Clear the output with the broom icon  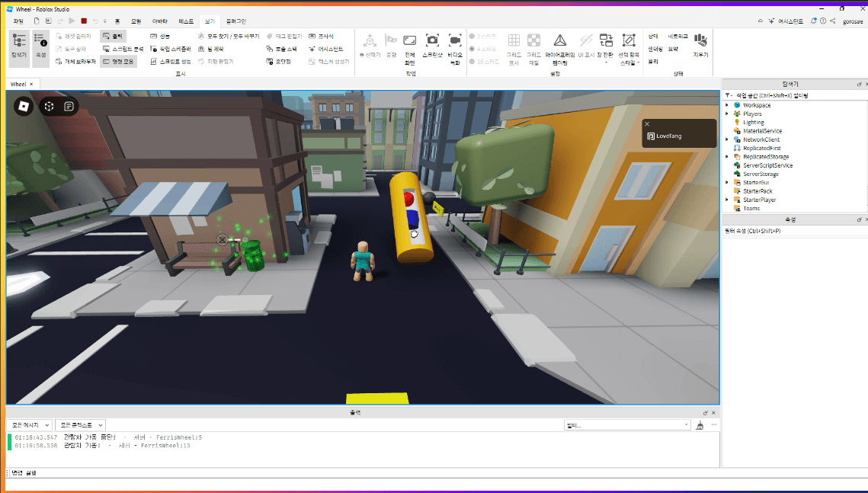pyautogui.click(x=700, y=425)
